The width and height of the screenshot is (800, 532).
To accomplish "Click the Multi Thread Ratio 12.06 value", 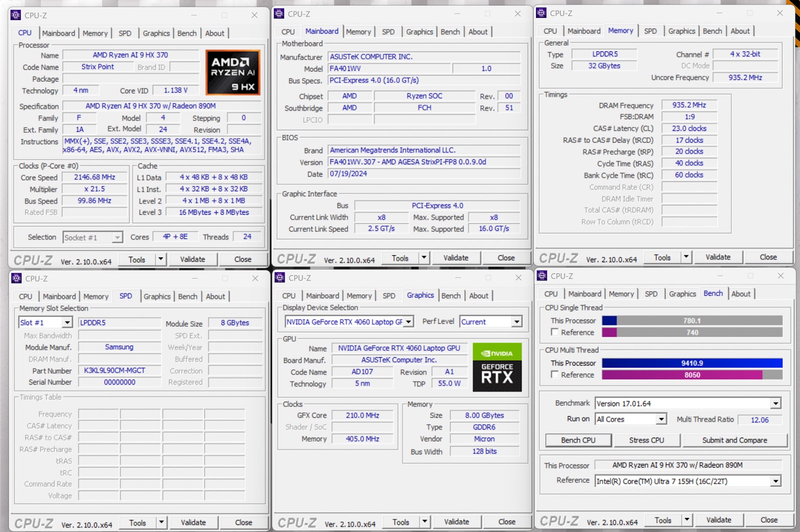I will coord(759,420).
